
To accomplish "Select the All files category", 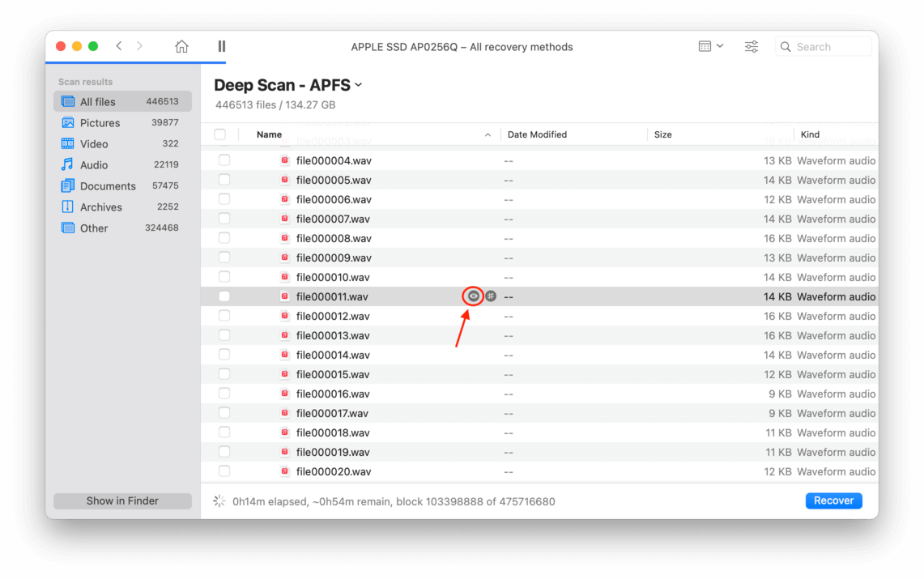I will (122, 101).
